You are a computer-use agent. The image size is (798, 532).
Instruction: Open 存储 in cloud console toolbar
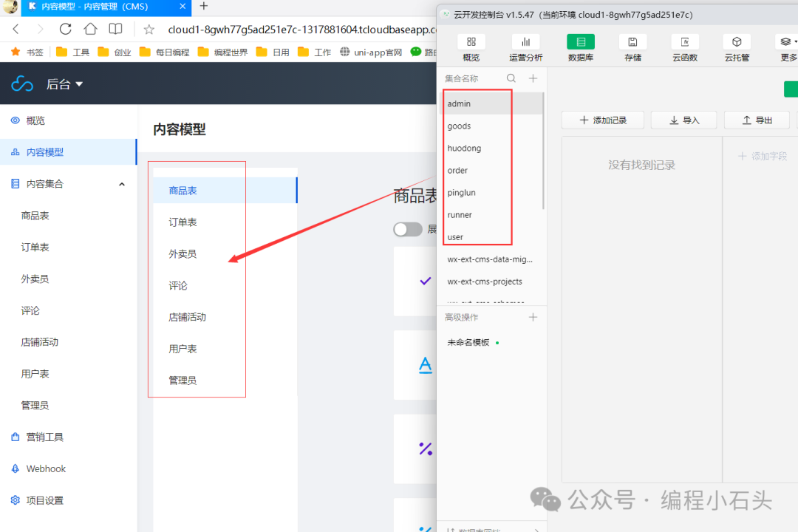(x=632, y=48)
